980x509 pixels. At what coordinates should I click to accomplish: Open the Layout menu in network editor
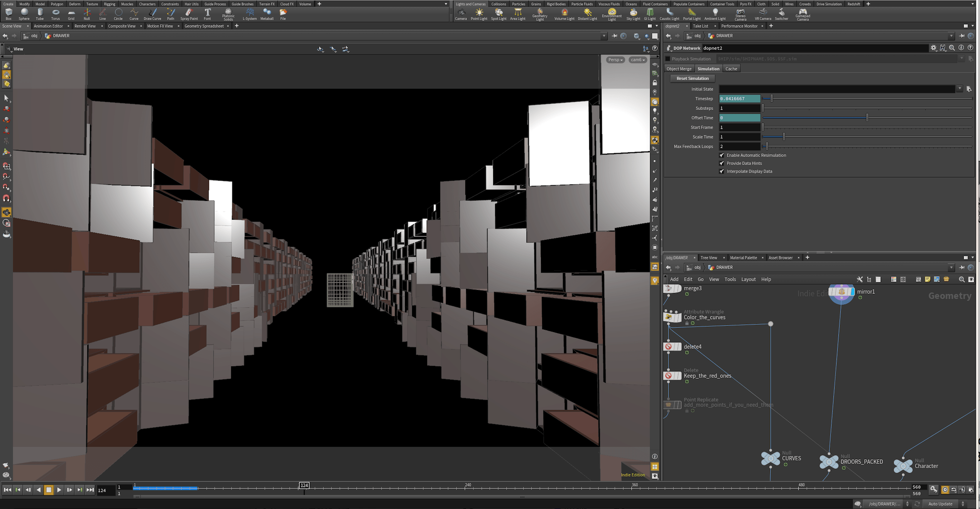[748, 280]
